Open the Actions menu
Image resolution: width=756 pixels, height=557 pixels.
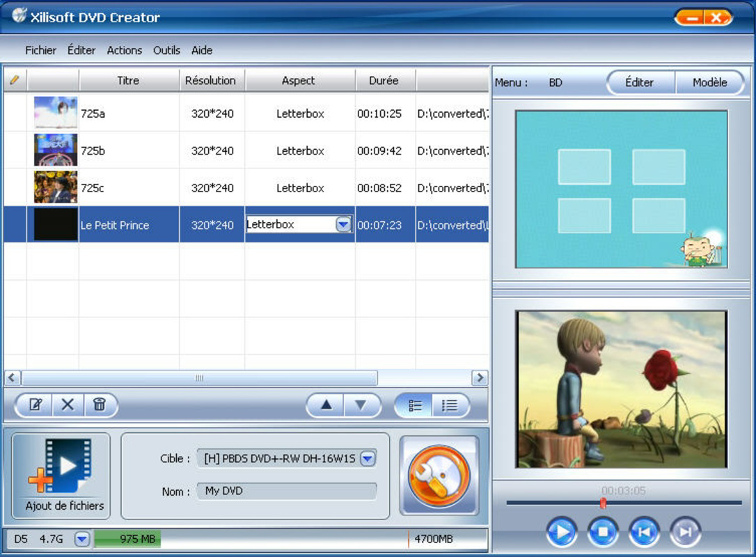click(x=125, y=50)
